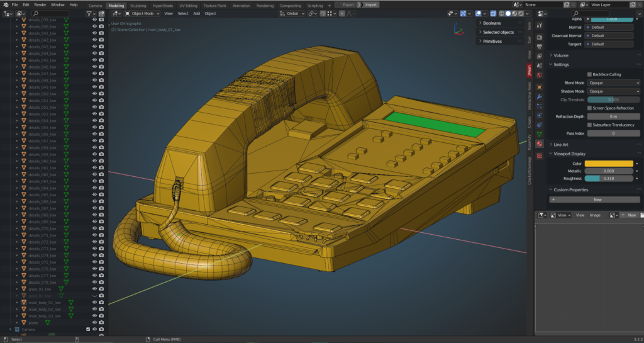
Task: Add a new workspace with plus button
Action: 329,6
